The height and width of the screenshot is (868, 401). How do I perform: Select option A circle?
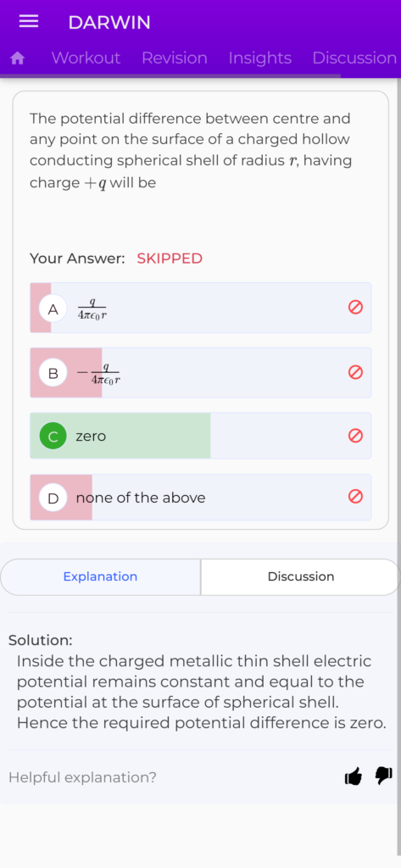[x=53, y=309]
